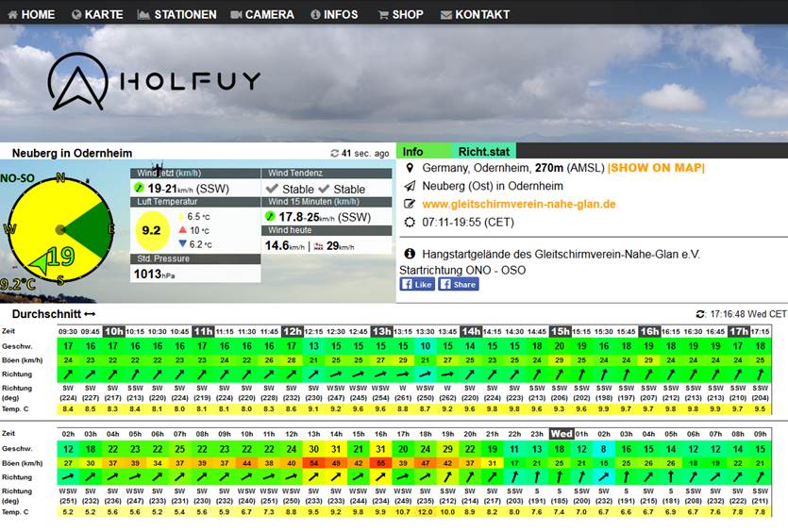The image size is (788, 532).
Task: Open the KONTAKT menu item
Action: click(x=475, y=14)
